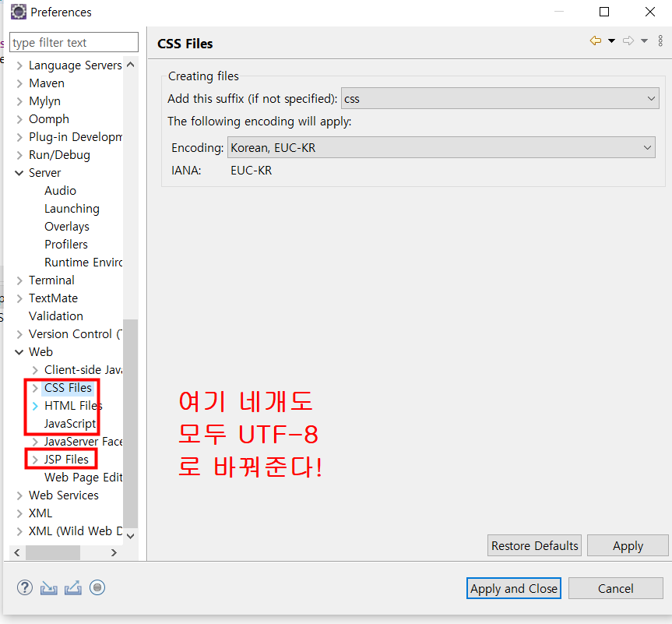Collapse the Web tree node
672x624 pixels.
coord(19,352)
